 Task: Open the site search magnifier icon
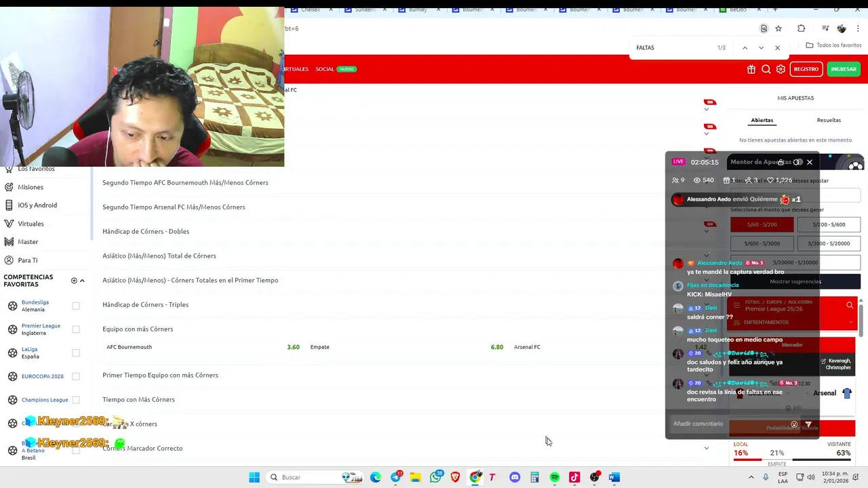click(x=766, y=69)
